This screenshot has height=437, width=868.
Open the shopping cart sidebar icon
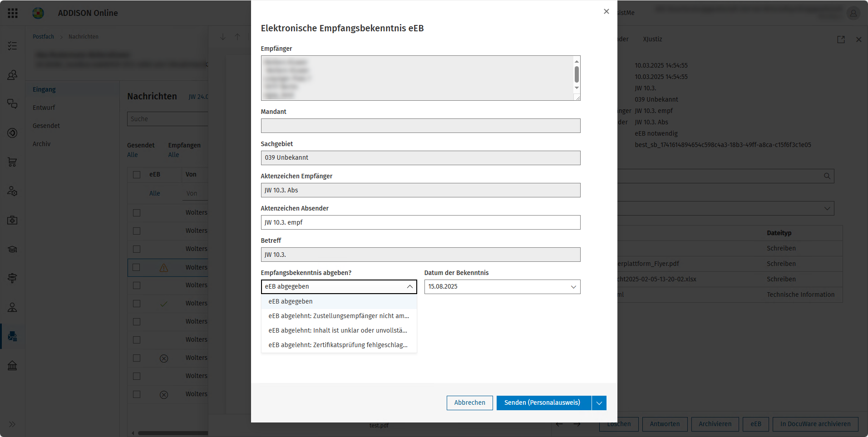(12, 162)
